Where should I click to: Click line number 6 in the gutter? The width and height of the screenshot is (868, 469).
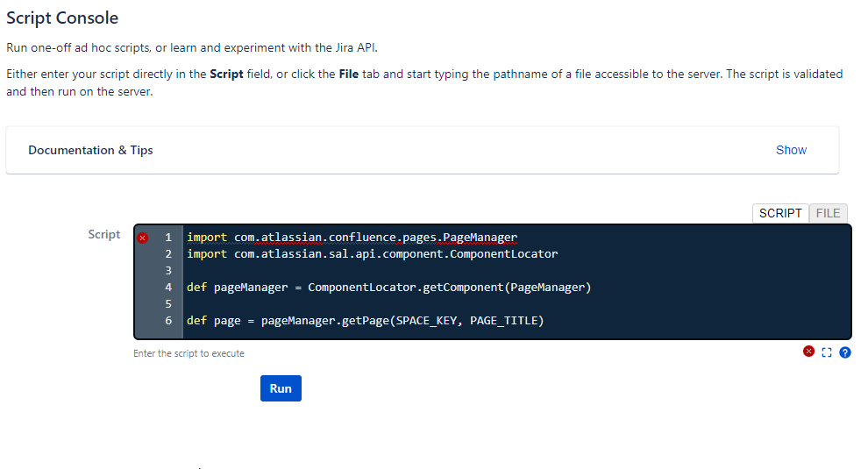[167, 321]
